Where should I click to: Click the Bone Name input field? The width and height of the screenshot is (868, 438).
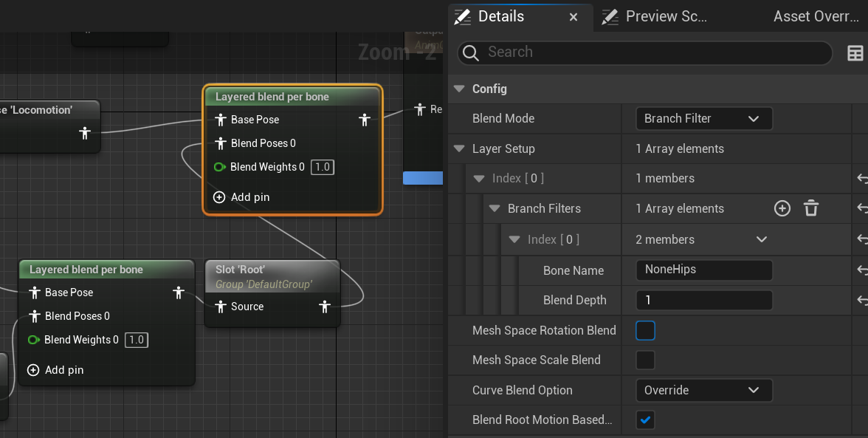coord(703,270)
